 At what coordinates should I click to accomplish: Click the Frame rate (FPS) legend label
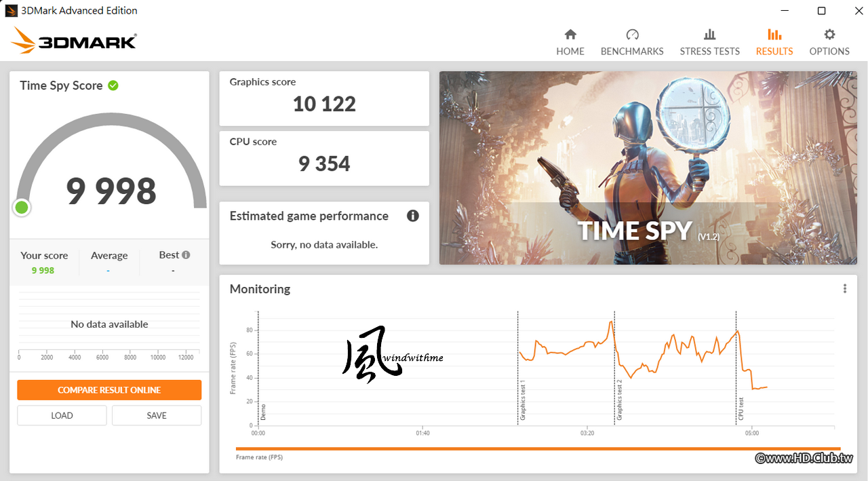coord(259,457)
